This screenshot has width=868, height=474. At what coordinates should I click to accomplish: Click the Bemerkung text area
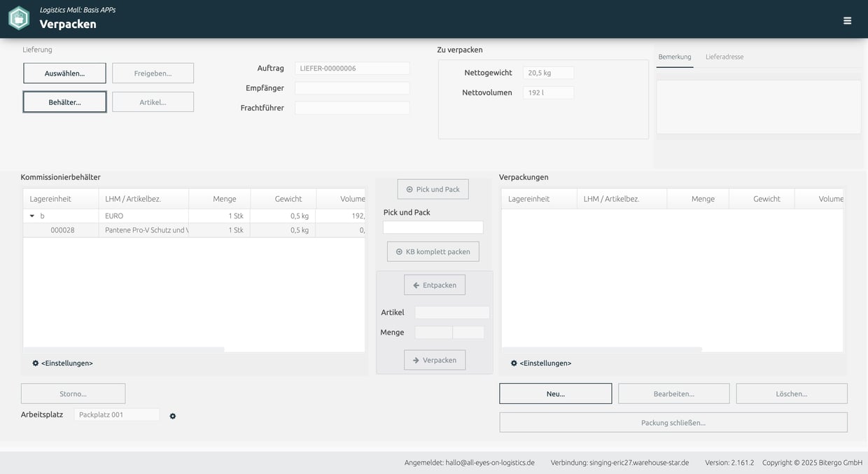pyautogui.click(x=759, y=107)
